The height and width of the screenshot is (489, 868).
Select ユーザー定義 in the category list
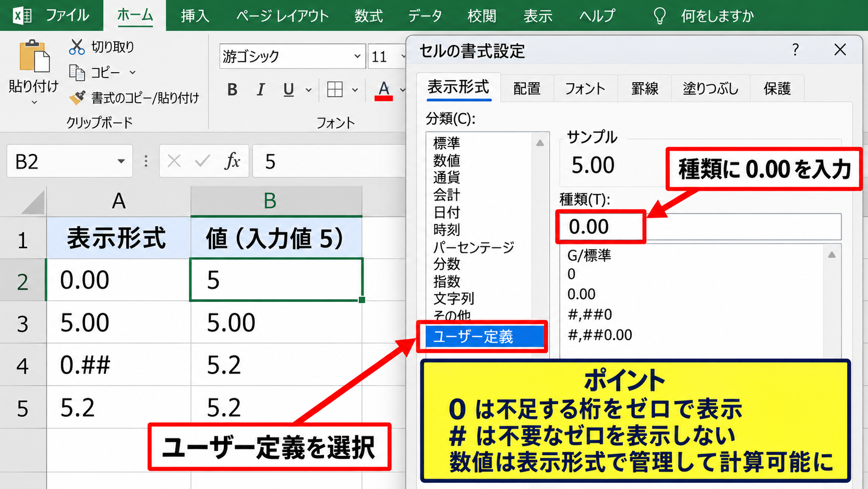pos(485,337)
